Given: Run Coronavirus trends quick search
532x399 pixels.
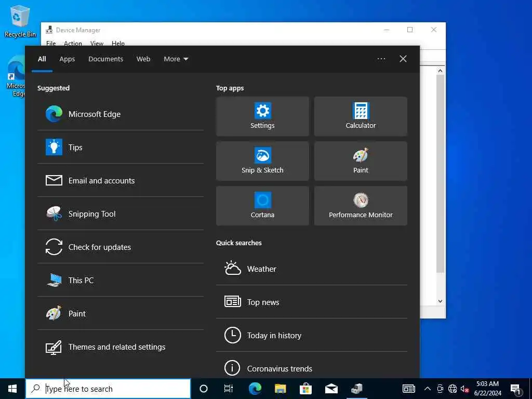Looking at the screenshot, I should [312, 368].
